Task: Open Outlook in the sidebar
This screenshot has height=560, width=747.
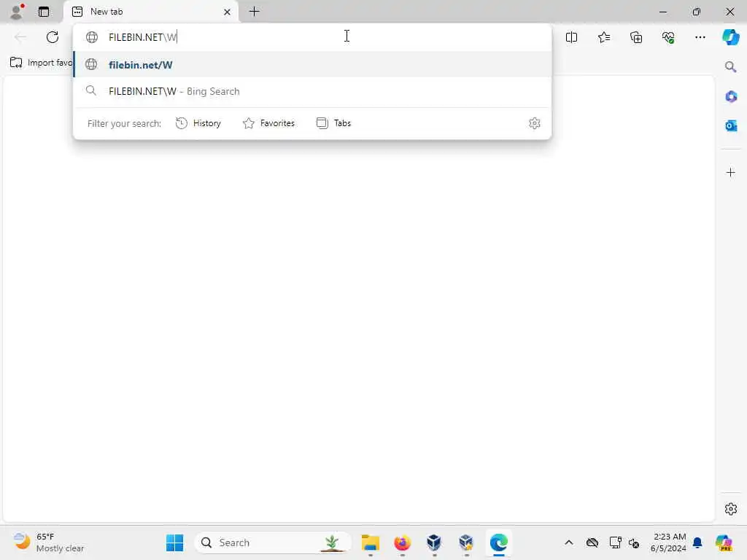Action: click(731, 125)
